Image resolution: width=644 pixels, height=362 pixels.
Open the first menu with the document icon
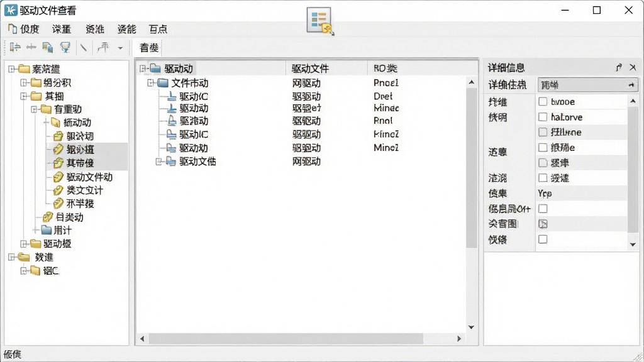pos(24,29)
